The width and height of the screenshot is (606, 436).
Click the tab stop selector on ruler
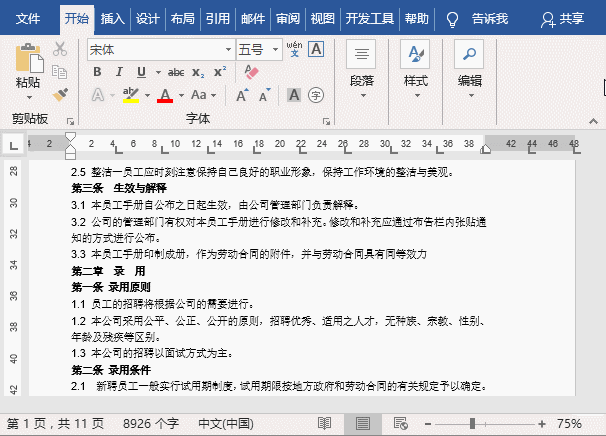14,145
